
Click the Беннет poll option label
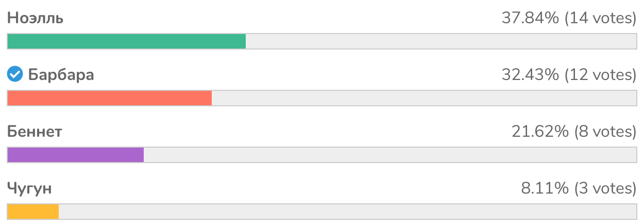pos(35,132)
